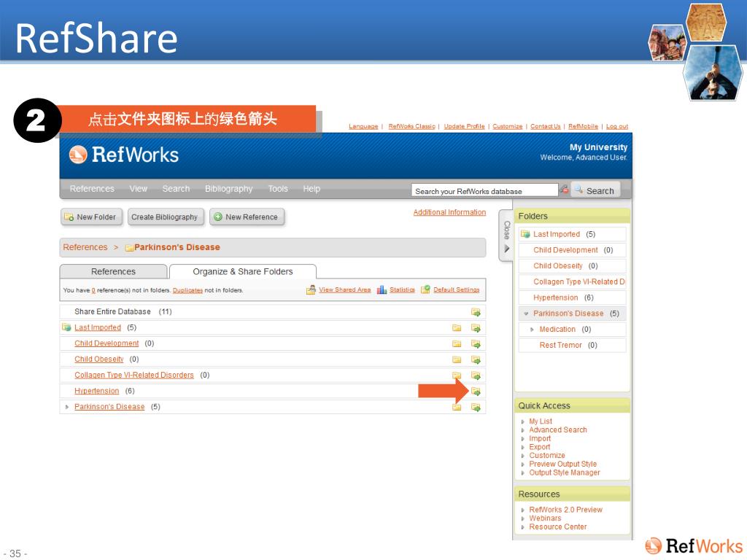Click yellow folder icon in Child Obesity row
Screen dimensions: 747x560
pyautogui.click(x=457, y=359)
